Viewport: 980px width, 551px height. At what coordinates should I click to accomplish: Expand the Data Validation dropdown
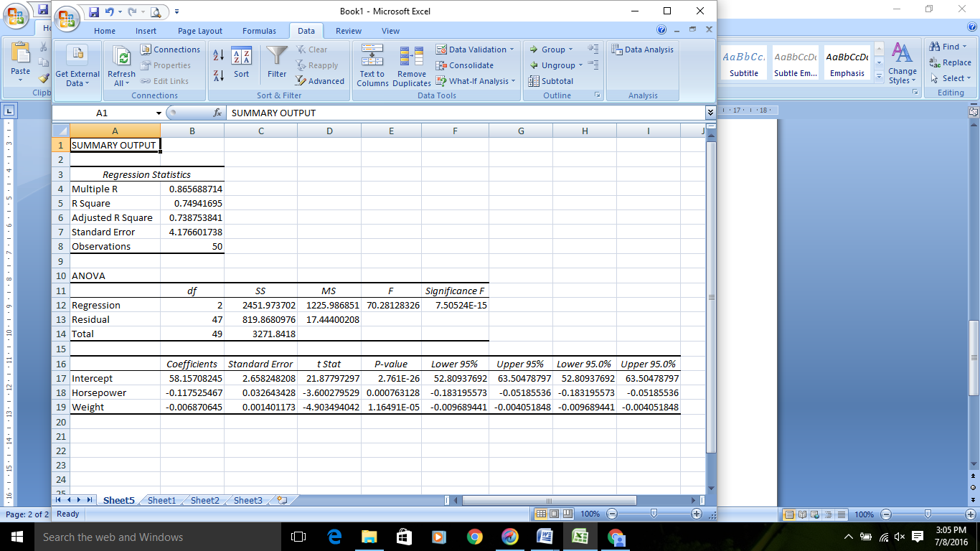point(512,50)
